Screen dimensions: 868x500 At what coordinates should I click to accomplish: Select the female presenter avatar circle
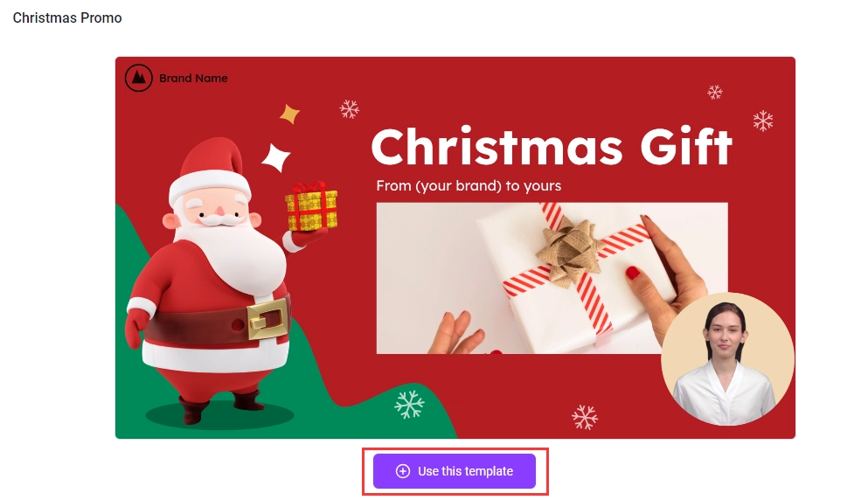point(727,359)
